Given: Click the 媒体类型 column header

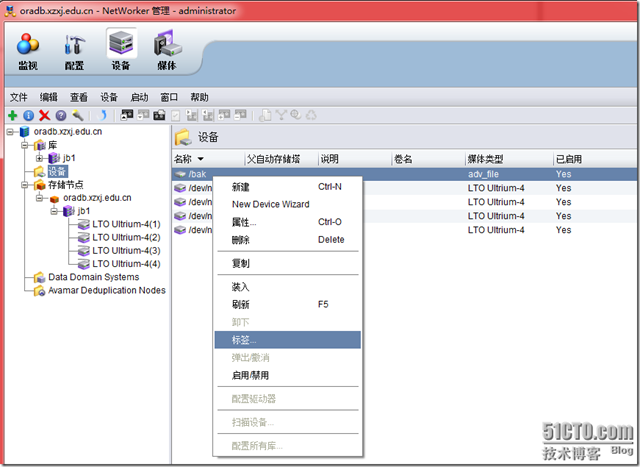Looking at the screenshot, I should click(x=509, y=159).
